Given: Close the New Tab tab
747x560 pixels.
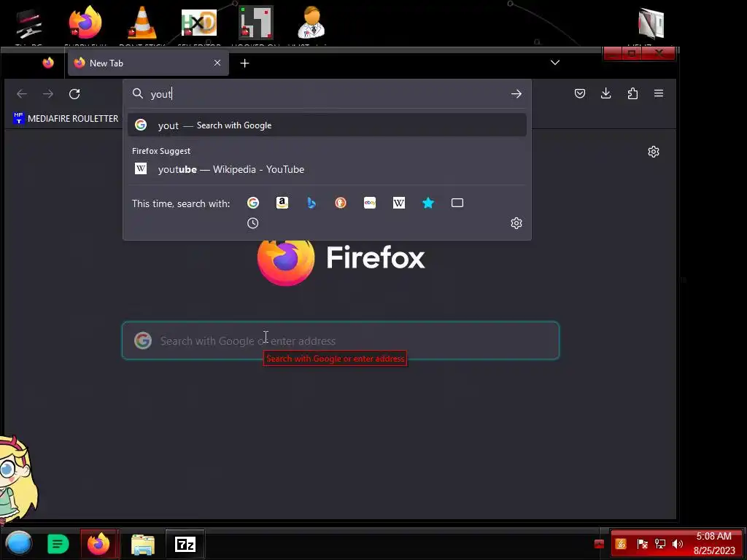Looking at the screenshot, I should [x=217, y=63].
